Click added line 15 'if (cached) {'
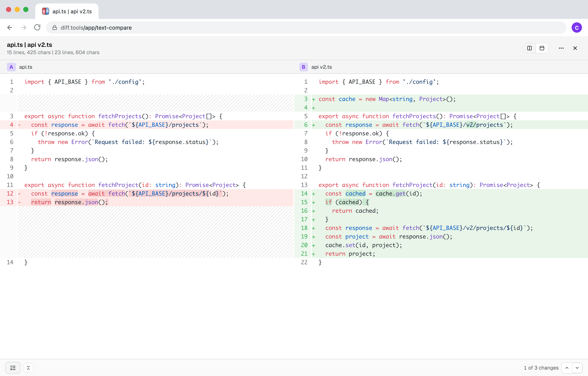Screen dimensions: 588x376 click(441, 202)
